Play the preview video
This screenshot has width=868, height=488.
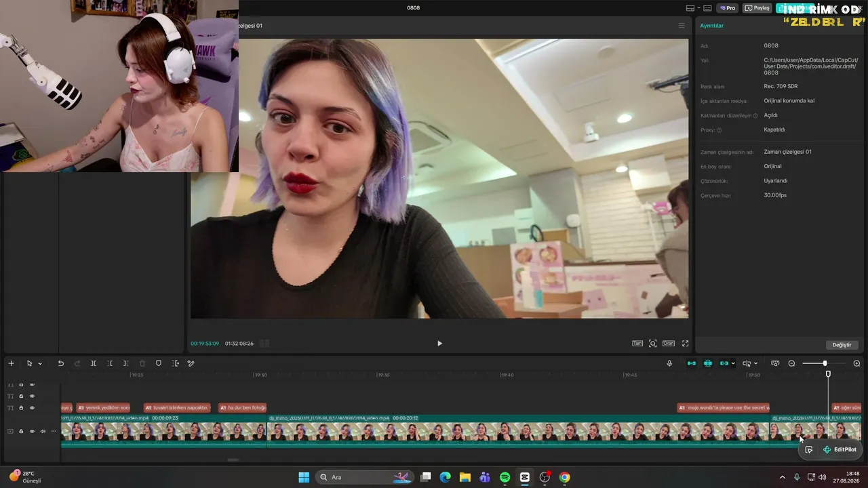pos(439,344)
